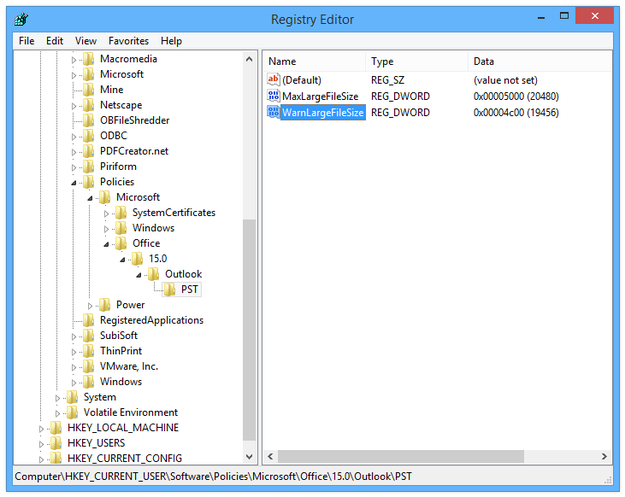Image resolution: width=625 pixels, height=497 pixels.
Task: Click the tree pane scroll up arrow
Action: pyautogui.click(x=249, y=59)
